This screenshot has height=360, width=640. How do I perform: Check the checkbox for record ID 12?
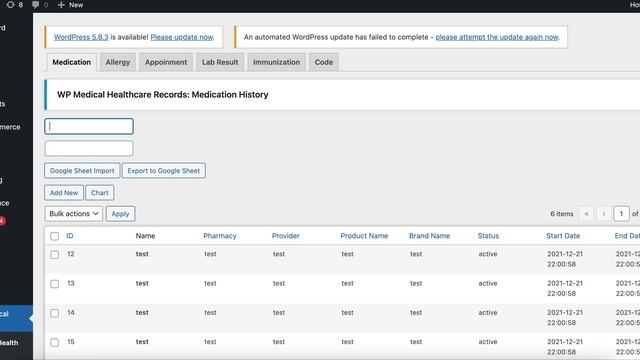[54, 255]
